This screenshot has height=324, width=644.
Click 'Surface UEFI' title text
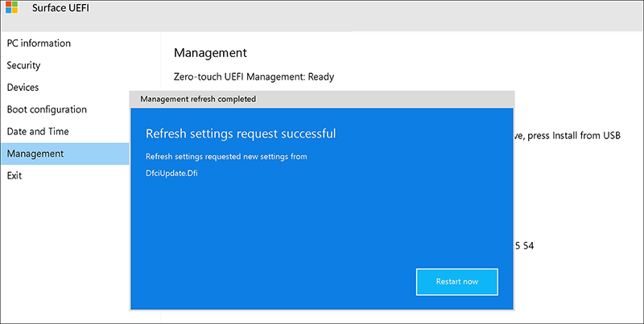[60, 8]
